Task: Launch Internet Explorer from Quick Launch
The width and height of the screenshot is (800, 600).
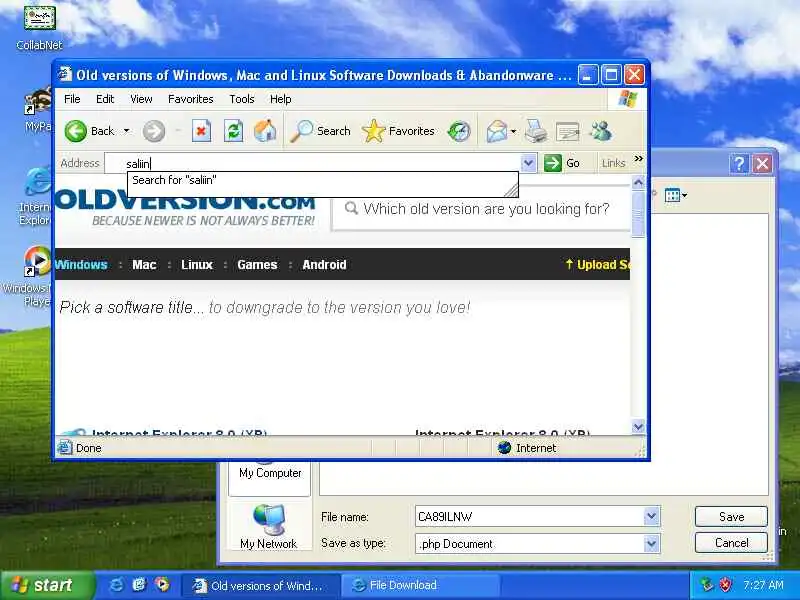Action: 116,585
